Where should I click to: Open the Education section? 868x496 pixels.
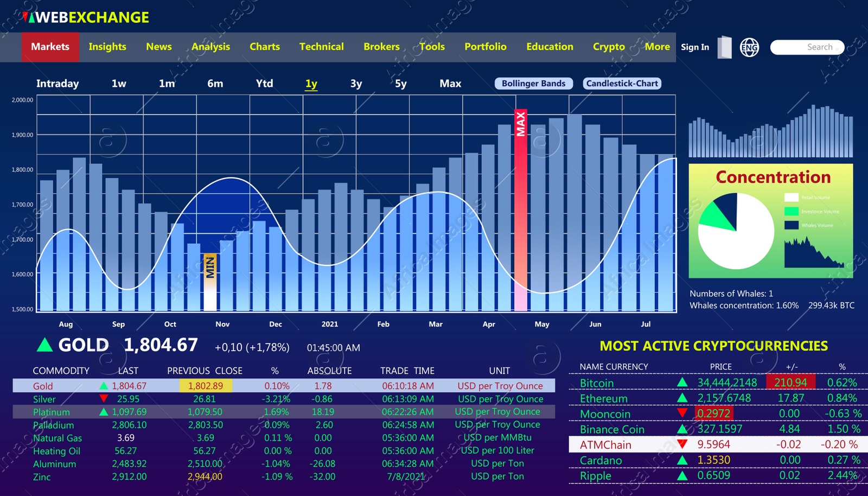pos(550,47)
